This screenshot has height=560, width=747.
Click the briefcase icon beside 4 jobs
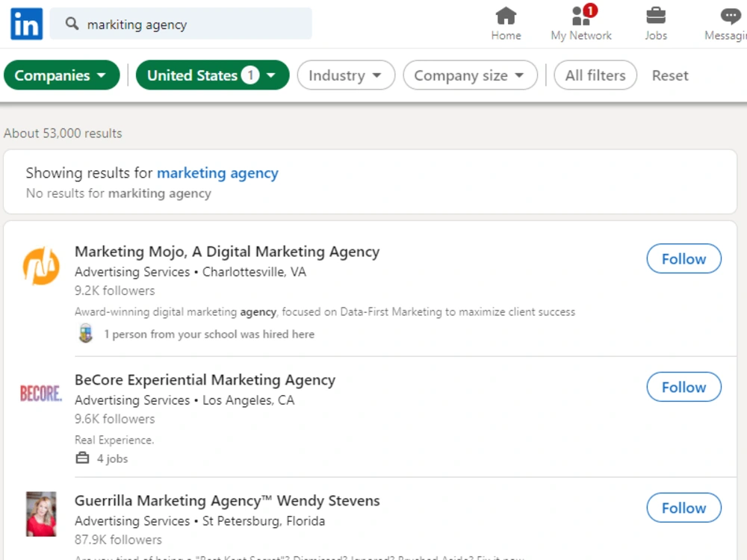82,458
